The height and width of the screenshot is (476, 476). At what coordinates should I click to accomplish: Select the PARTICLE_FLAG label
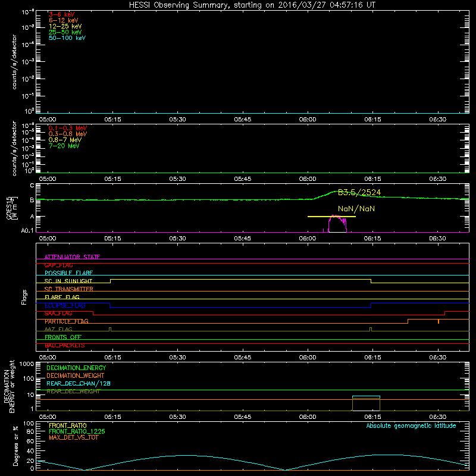(x=67, y=321)
